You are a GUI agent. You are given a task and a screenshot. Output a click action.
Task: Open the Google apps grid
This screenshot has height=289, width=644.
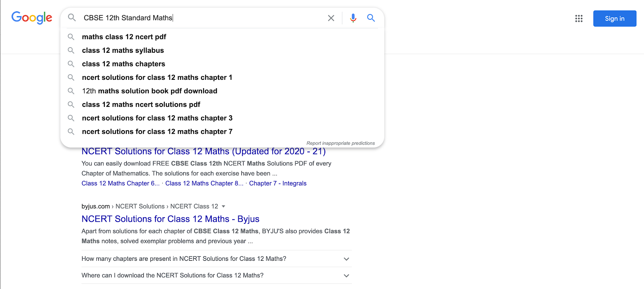(x=579, y=19)
